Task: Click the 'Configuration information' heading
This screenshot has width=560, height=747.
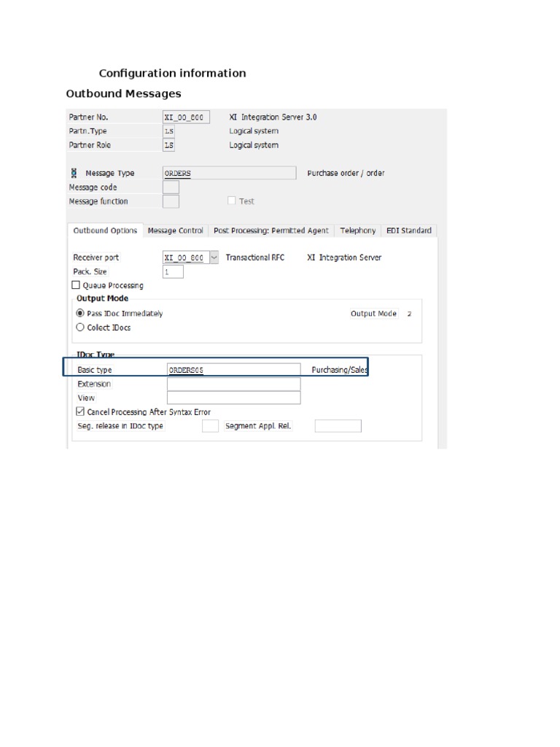Action: click(172, 73)
